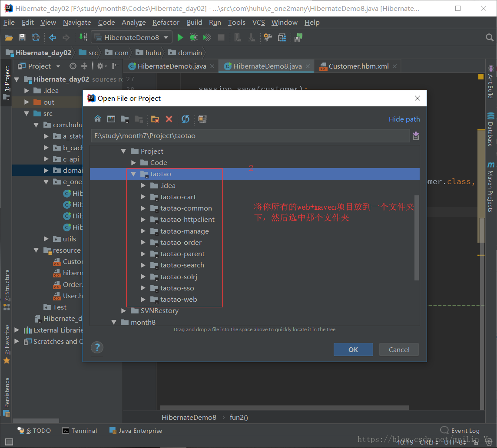Collapse the month8 folder node
497x448 pixels.
click(114, 322)
